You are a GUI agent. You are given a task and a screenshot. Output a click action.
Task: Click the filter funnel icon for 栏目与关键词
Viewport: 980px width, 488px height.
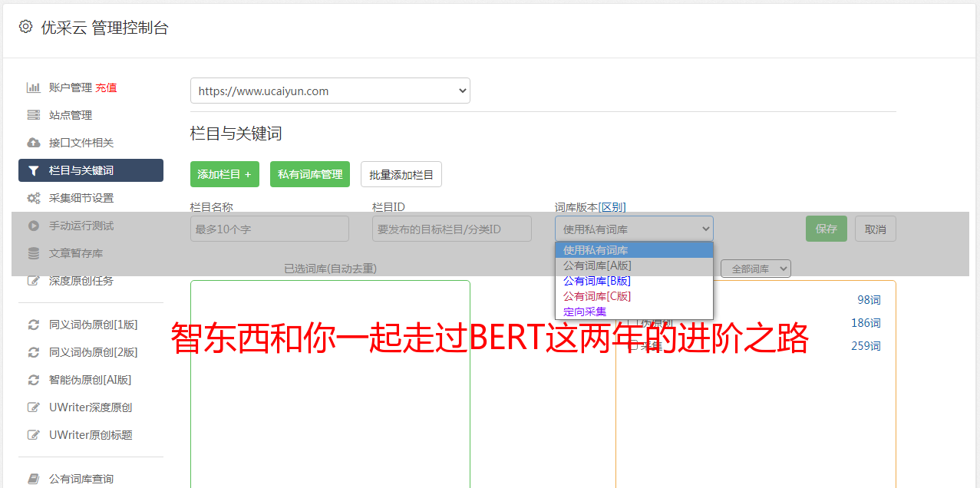point(33,170)
